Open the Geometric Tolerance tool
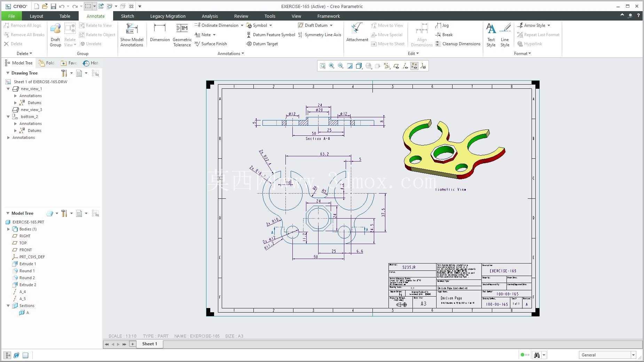 pyautogui.click(x=182, y=35)
